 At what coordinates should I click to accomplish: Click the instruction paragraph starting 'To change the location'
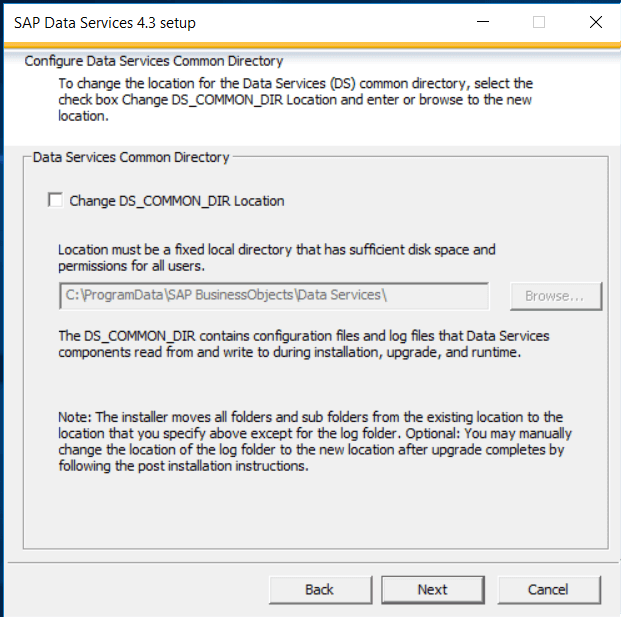[295, 100]
